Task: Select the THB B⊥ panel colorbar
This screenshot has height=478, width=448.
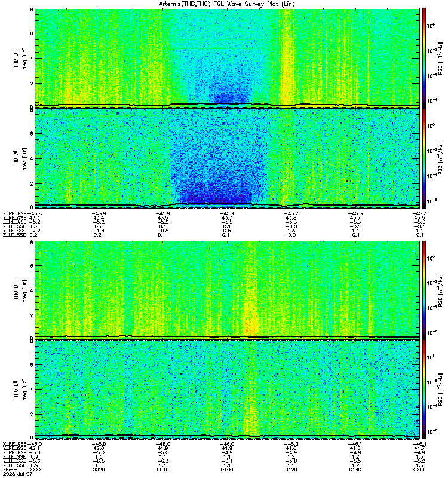Action: point(424,58)
